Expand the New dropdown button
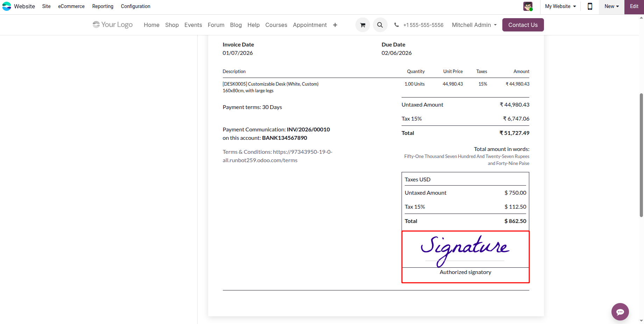This screenshot has width=644, height=324. pos(611,6)
